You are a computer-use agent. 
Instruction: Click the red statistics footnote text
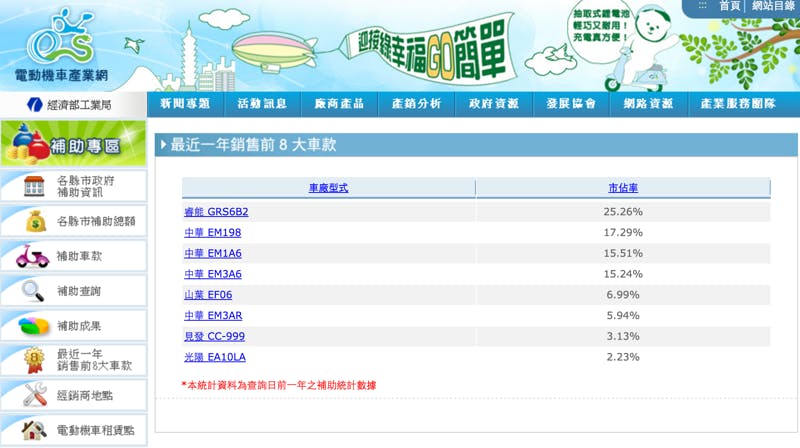point(279,385)
